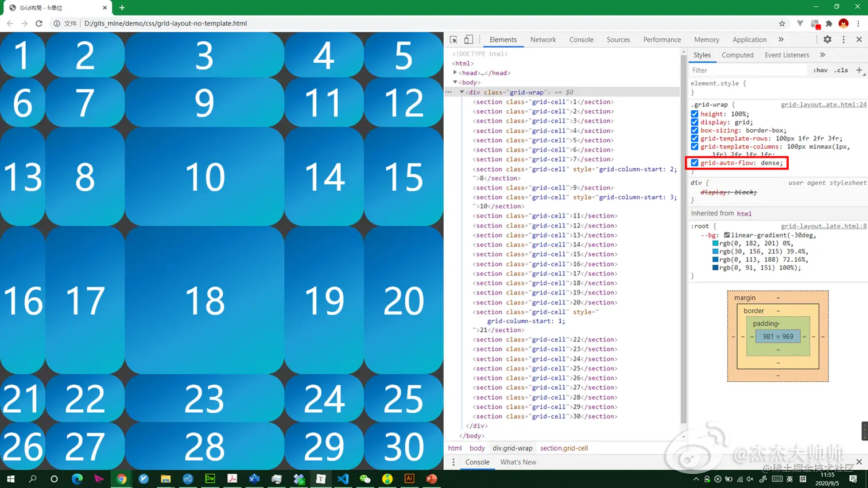This screenshot has width=868, height=488.
Task: Uncheck the display: grid property
Action: coord(695,122)
